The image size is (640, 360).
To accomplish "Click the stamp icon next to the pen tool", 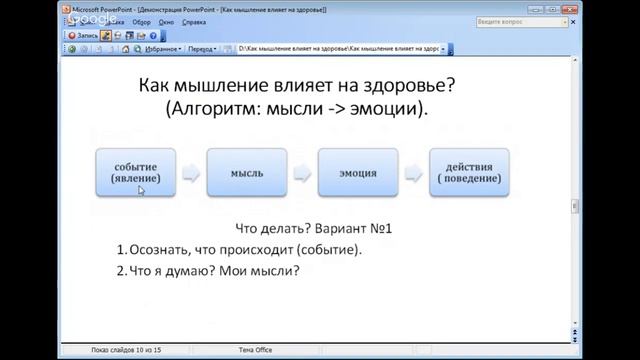I will point(118,36).
